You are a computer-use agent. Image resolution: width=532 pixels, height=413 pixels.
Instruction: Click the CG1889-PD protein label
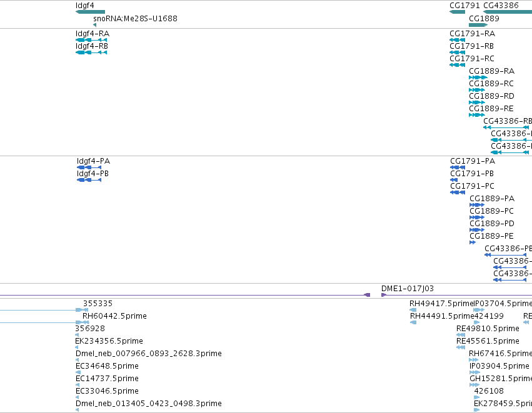492,224
